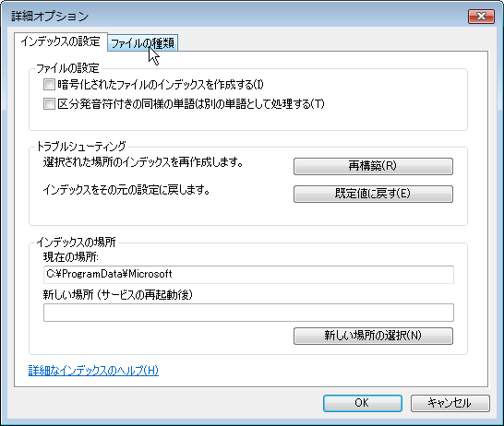This screenshot has height=426, width=504.
Task: Toggle the 区分発音符付きの同様の単語 checkbox
Action: (49, 104)
